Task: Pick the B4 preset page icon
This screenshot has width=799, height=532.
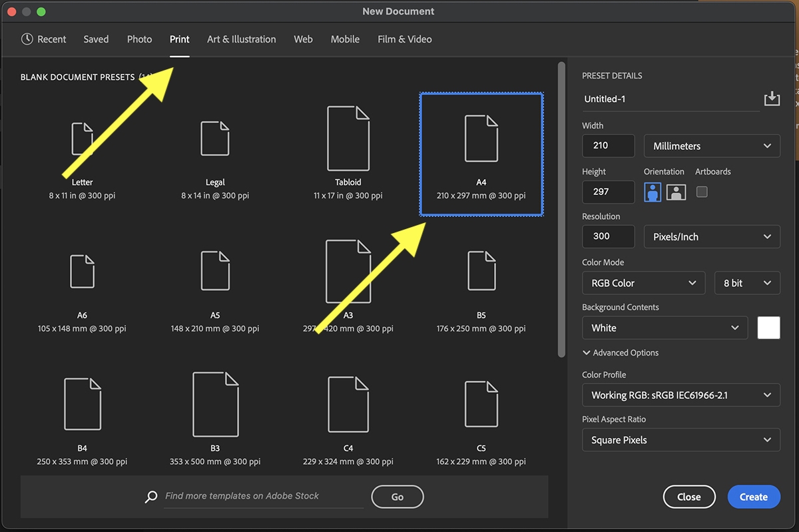Action: tap(82, 404)
